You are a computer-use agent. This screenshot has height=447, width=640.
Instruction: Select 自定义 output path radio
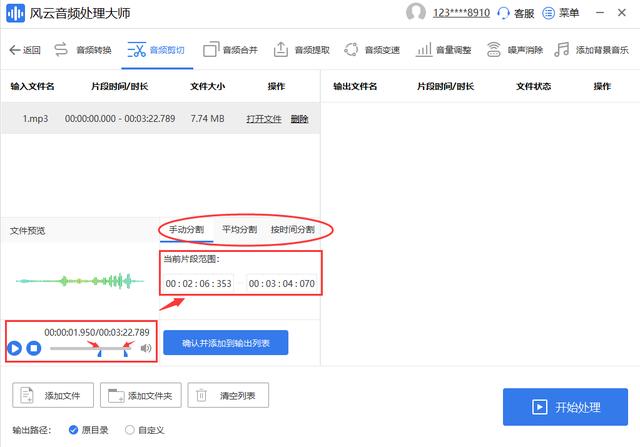[129, 430]
